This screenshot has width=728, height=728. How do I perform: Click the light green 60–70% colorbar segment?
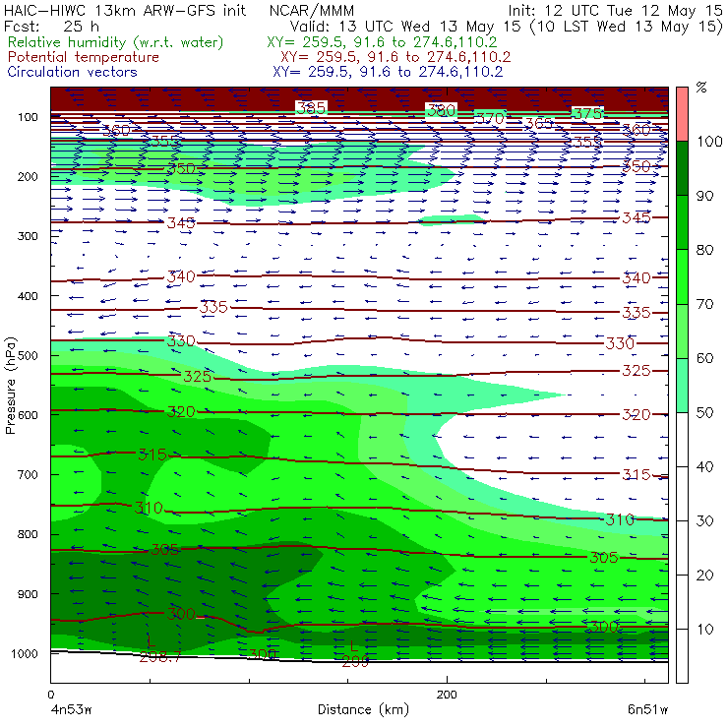pyautogui.click(x=682, y=331)
